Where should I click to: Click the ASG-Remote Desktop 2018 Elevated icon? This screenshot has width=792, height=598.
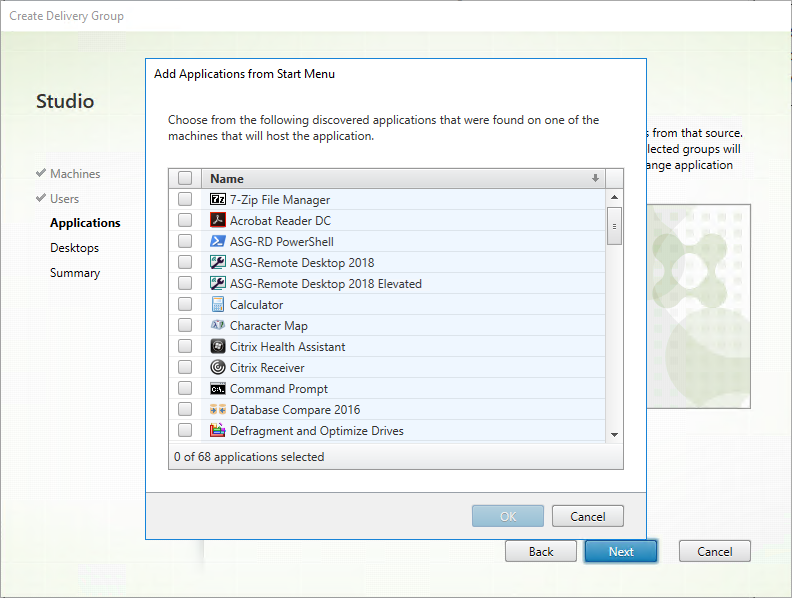[218, 283]
